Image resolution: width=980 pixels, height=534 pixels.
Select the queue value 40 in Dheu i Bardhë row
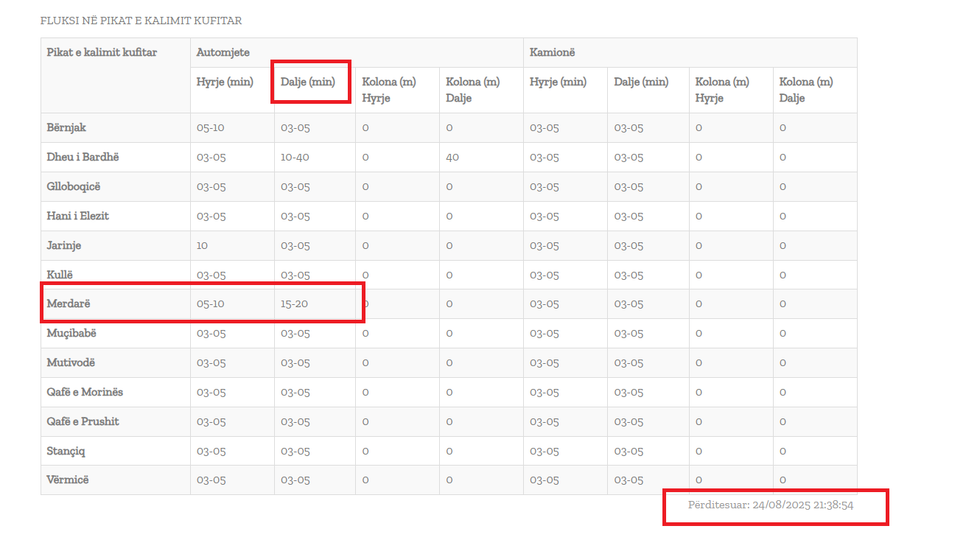tap(452, 157)
